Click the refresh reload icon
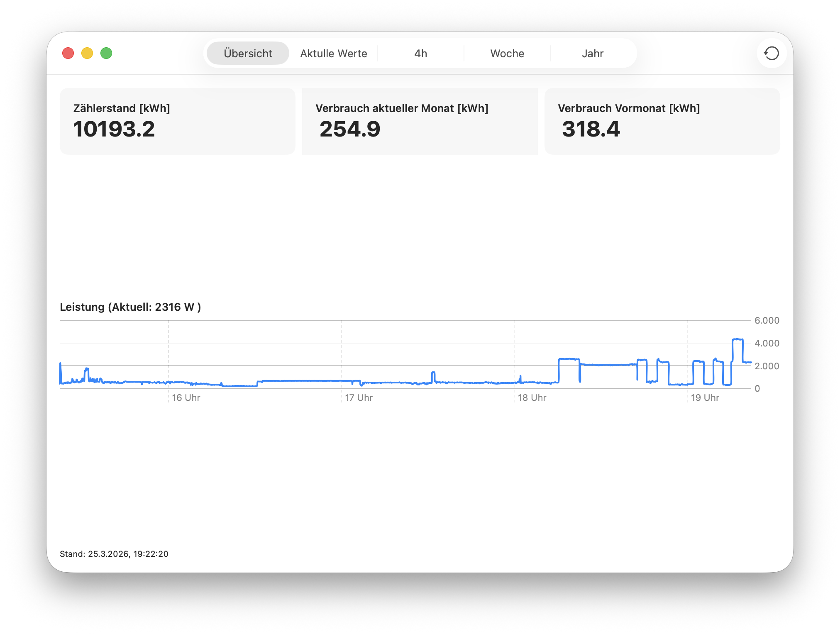The image size is (840, 634). (772, 53)
